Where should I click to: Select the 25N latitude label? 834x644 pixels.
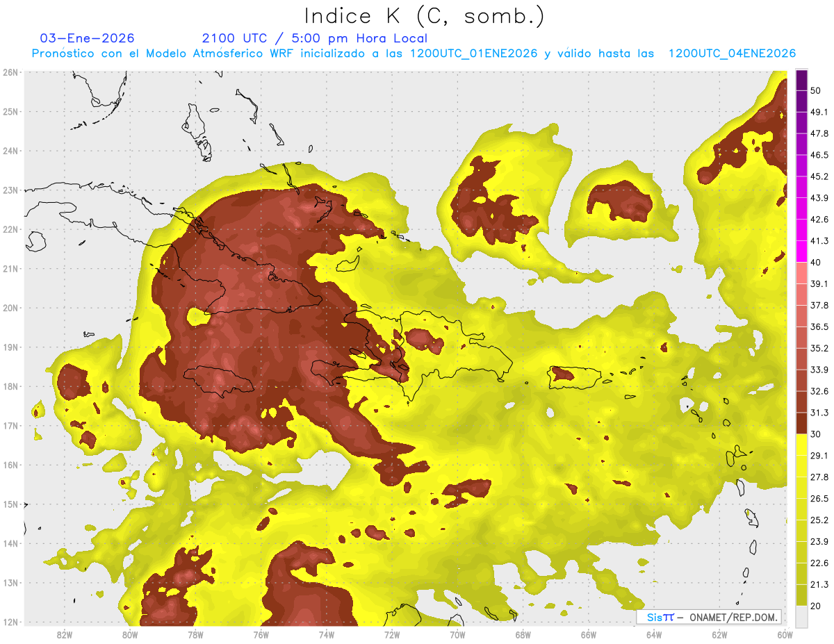pos(10,111)
